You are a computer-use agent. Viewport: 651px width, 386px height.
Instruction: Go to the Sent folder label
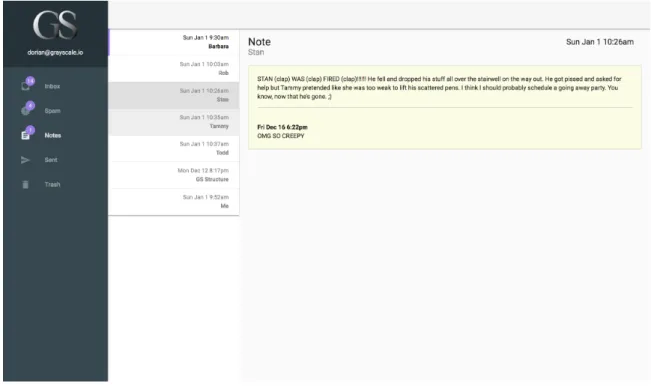coord(51,160)
